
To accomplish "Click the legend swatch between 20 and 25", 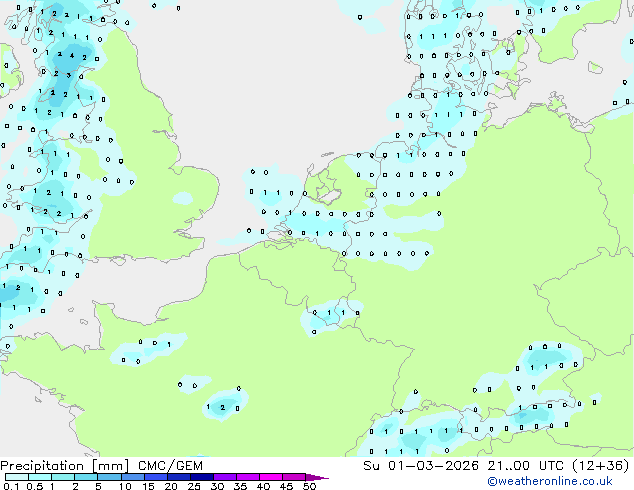I will point(178,477).
